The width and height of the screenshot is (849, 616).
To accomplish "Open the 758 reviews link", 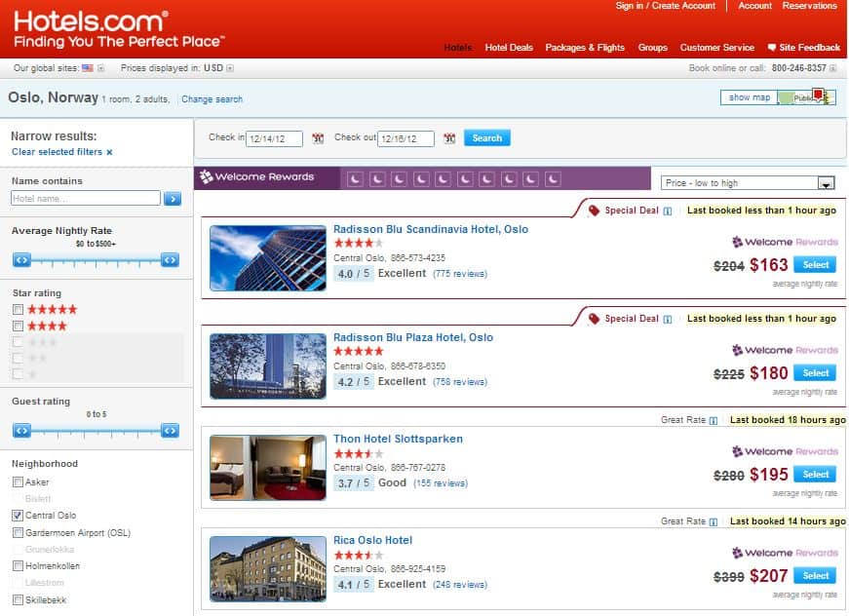I will (x=460, y=382).
